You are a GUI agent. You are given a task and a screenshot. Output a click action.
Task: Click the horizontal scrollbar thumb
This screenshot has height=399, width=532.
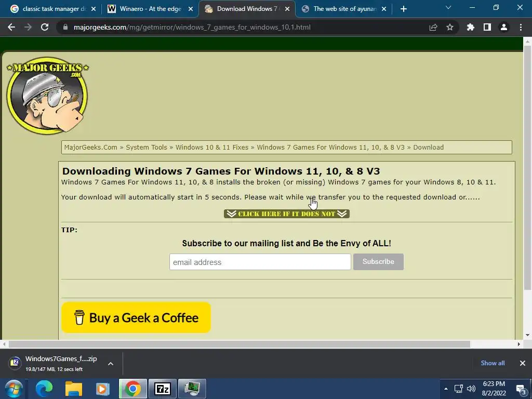[x=239, y=344]
